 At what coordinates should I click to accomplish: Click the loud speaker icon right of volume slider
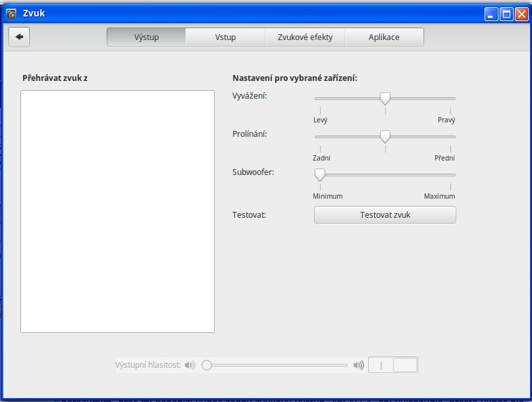pyautogui.click(x=358, y=365)
